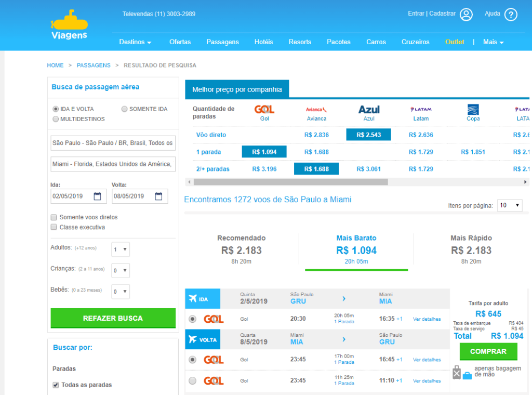Click the Viagens submarine logo
This screenshot has height=395, width=532.
(69, 24)
